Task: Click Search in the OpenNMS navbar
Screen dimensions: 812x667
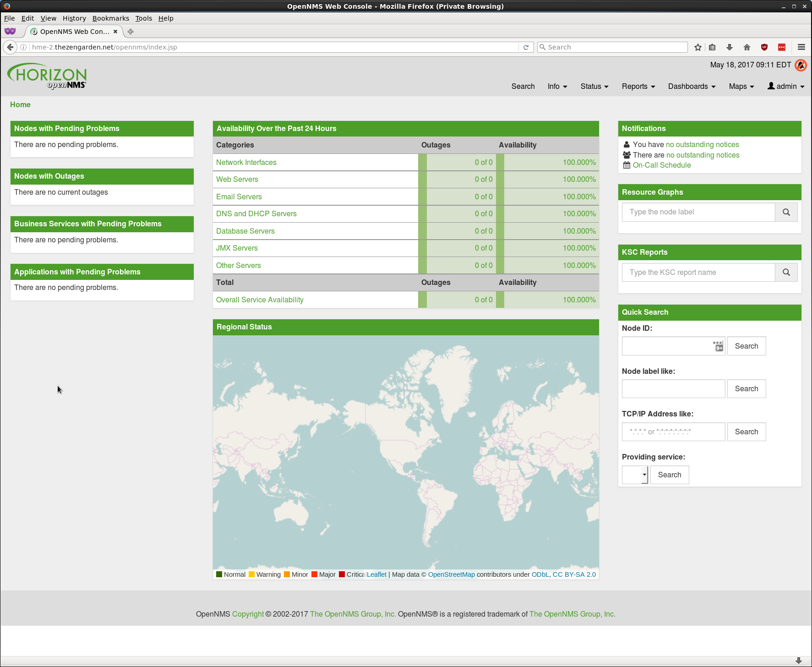Action: click(523, 86)
